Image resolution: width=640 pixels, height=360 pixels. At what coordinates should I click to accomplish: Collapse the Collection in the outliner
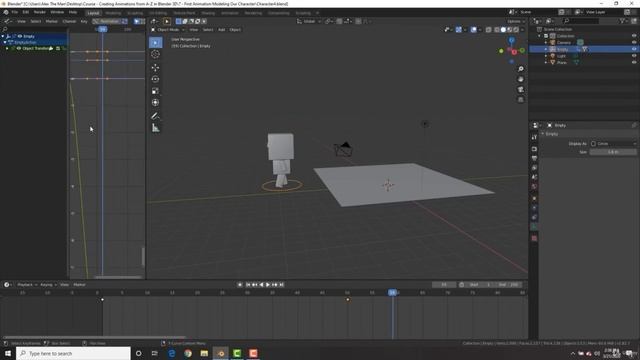coord(540,36)
